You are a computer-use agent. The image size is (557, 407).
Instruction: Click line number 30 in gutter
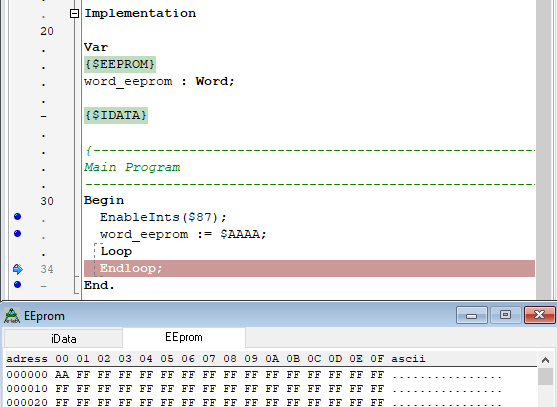[47, 201]
